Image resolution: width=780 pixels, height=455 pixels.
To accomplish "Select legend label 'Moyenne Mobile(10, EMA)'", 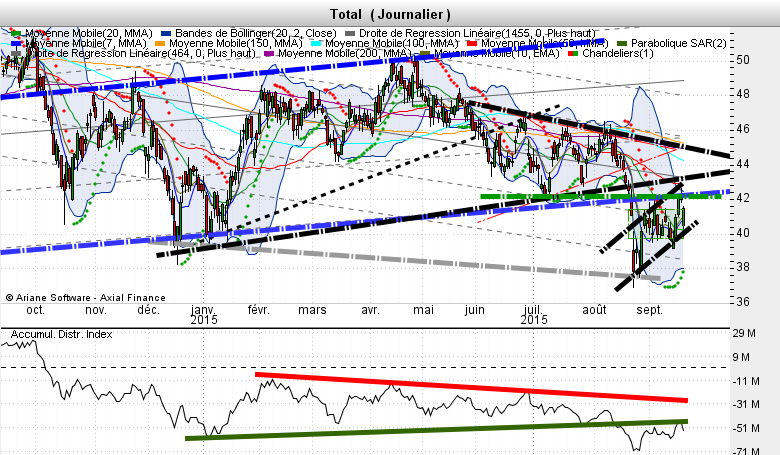I will pyautogui.click(x=496, y=53).
